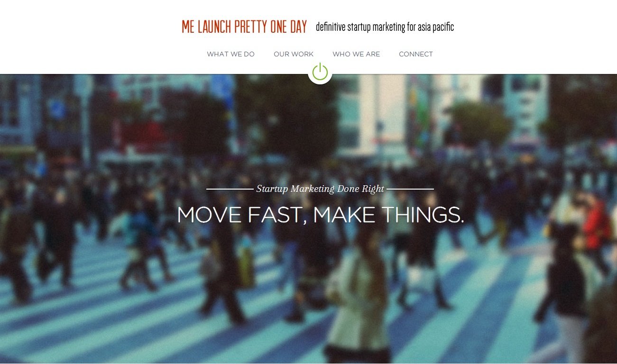617x364 pixels.
Task: Click the white line right of the subtitle
Action: 410,189
